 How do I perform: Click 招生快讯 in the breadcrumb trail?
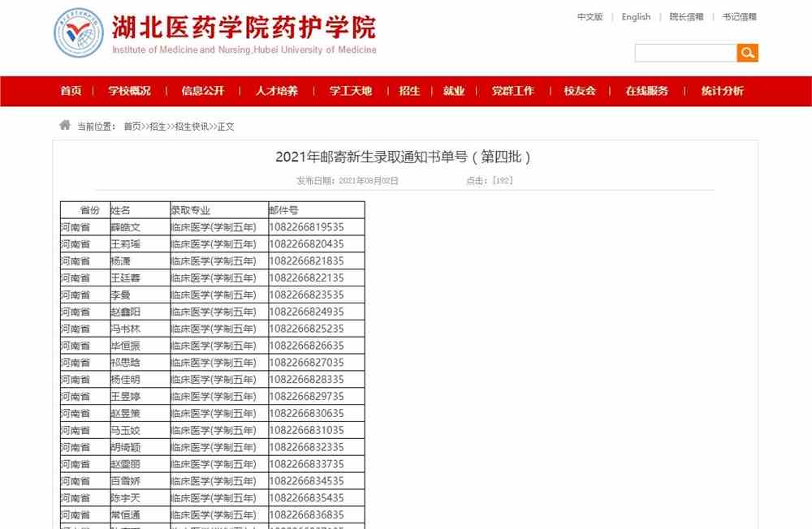tap(192, 127)
